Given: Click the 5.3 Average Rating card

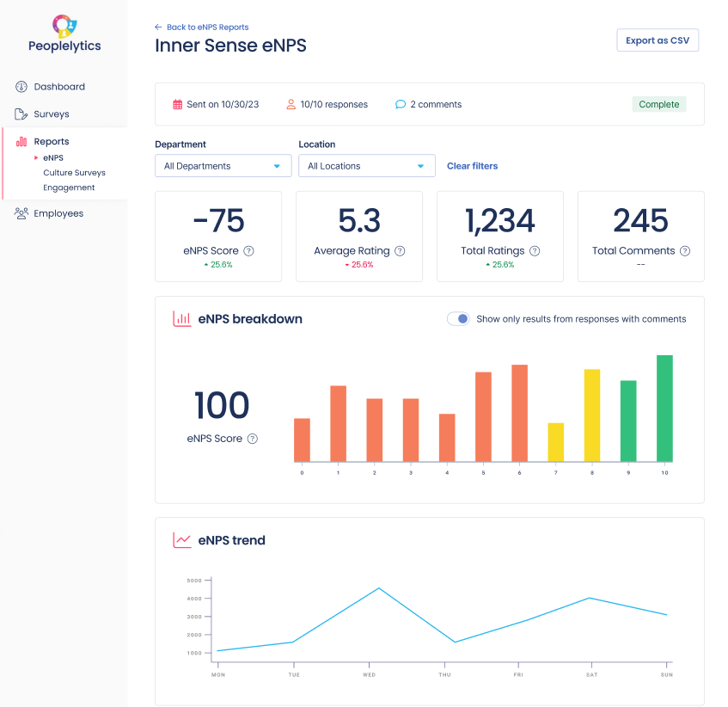Looking at the screenshot, I should tap(359, 237).
